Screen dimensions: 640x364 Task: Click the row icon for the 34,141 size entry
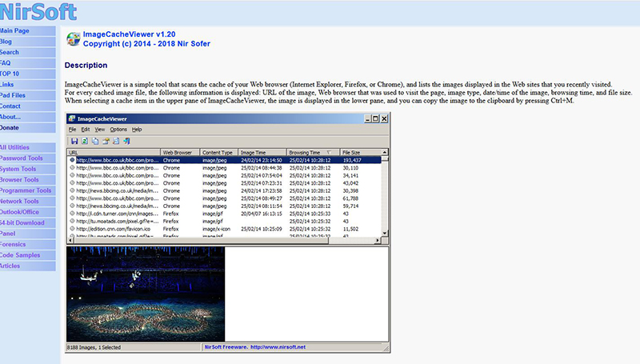(72, 175)
